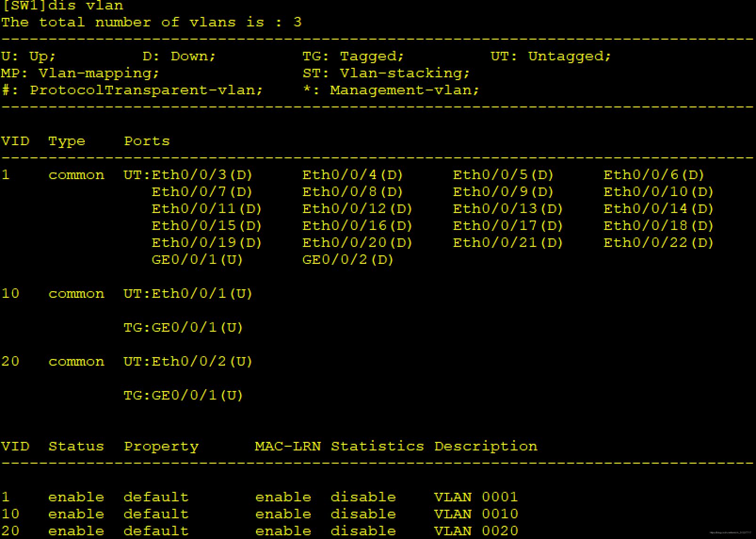Click the 'MP: Vlan-mapping;' legend text

(x=80, y=73)
